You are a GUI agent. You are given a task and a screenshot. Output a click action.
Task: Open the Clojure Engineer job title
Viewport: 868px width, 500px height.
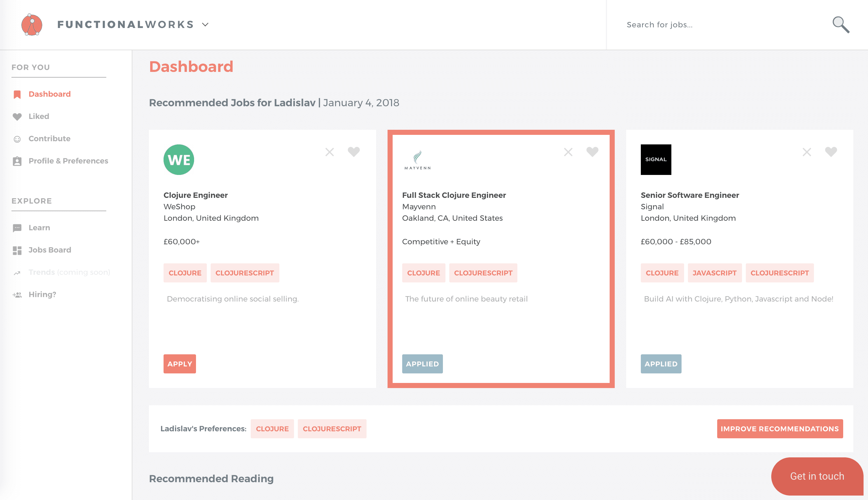tap(195, 195)
